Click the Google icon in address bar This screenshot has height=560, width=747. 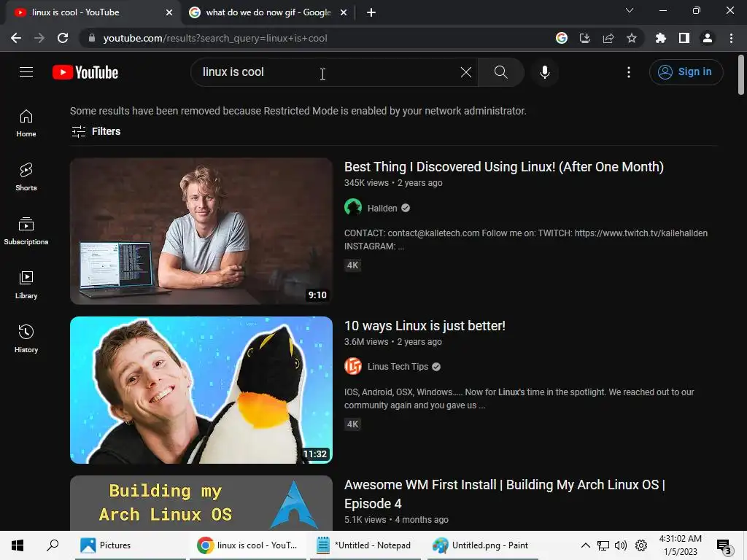click(562, 38)
